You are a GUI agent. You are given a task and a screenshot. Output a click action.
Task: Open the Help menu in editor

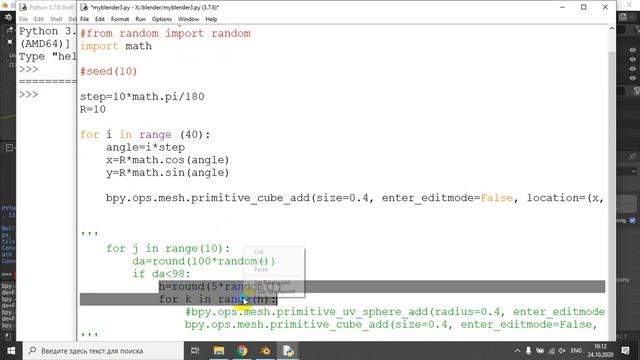click(x=211, y=19)
